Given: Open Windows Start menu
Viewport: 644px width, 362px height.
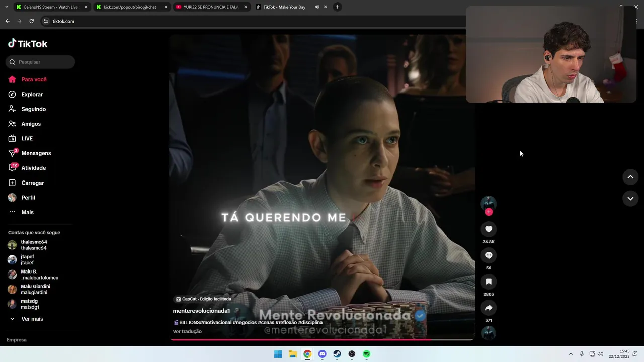Looking at the screenshot, I should click(x=278, y=354).
